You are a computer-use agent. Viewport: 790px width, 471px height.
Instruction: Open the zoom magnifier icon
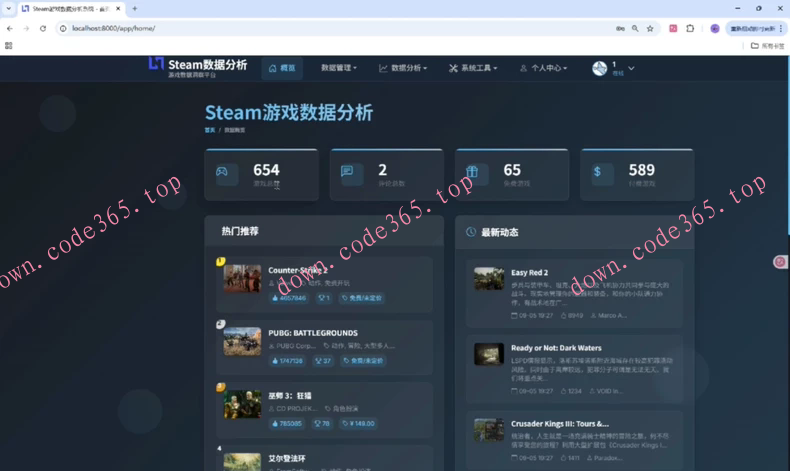click(635, 28)
